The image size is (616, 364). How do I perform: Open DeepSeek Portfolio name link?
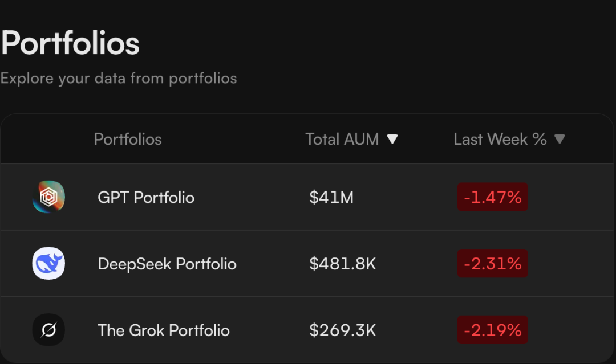tap(167, 264)
